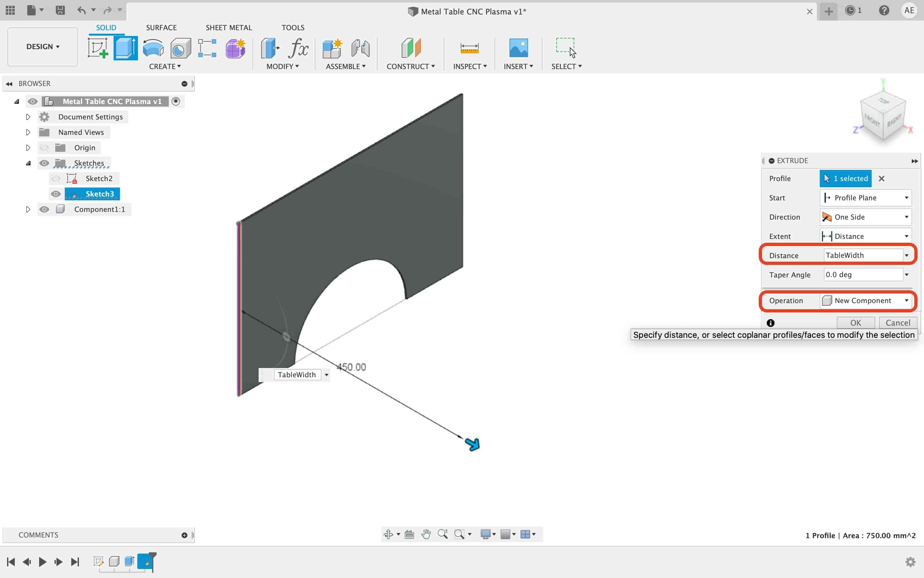Jump to the start of the timeline

coord(11,562)
